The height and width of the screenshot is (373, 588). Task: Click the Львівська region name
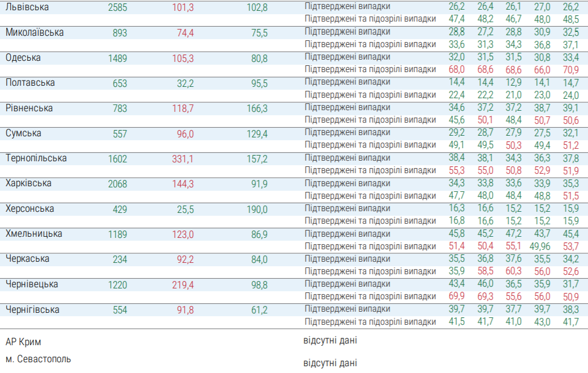(x=27, y=7)
